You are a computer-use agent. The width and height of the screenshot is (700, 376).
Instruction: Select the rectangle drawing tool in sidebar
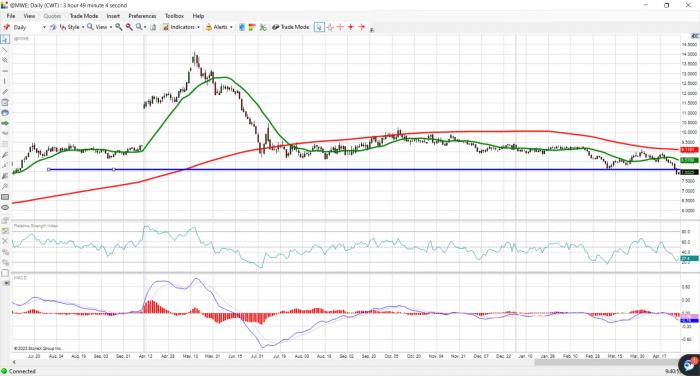(5, 197)
